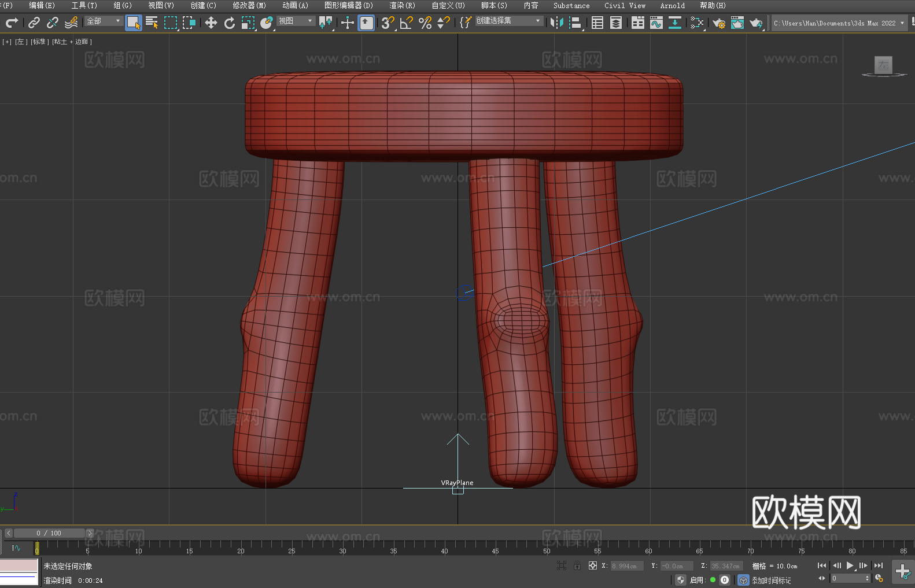This screenshot has width=915, height=588.
Task: Click Bind to Space Warp icon
Action: [71, 23]
